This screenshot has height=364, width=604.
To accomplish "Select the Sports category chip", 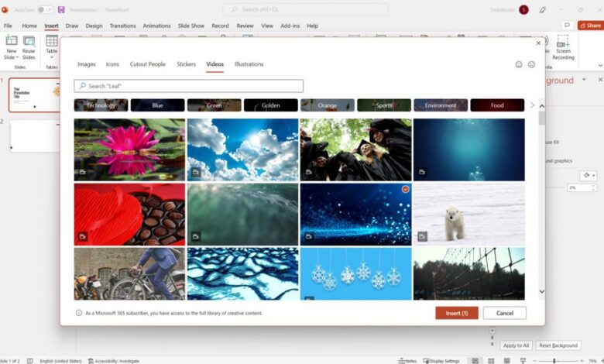I will (384, 105).
